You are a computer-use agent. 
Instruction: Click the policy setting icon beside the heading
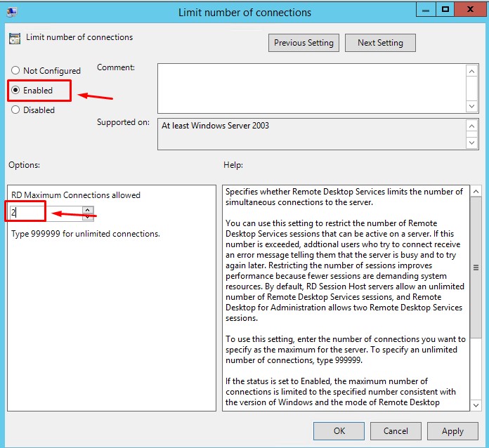pyautogui.click(x=15, y=39)
